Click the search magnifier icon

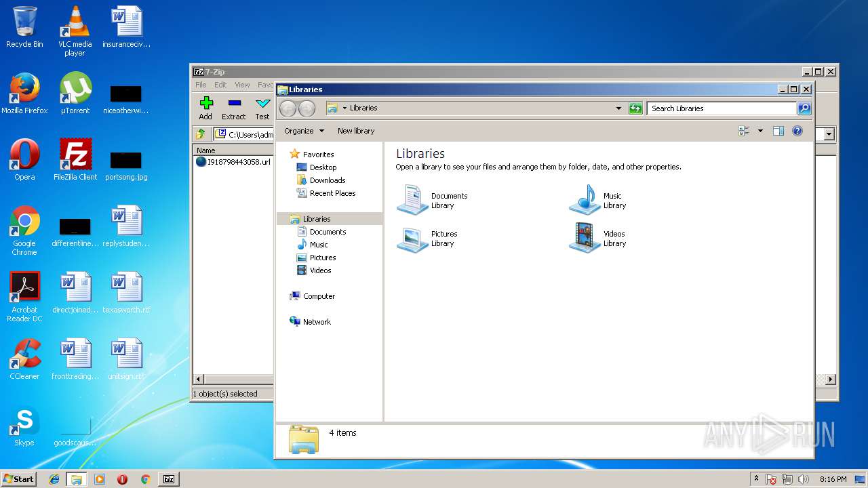[x=804, y=108]
